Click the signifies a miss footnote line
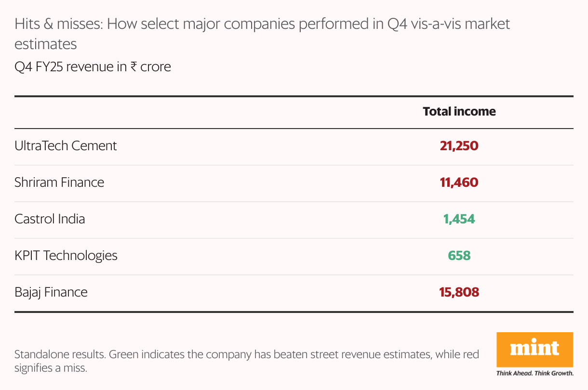The height and width of the screenshot is (390, 588). [x=51, y=369]
